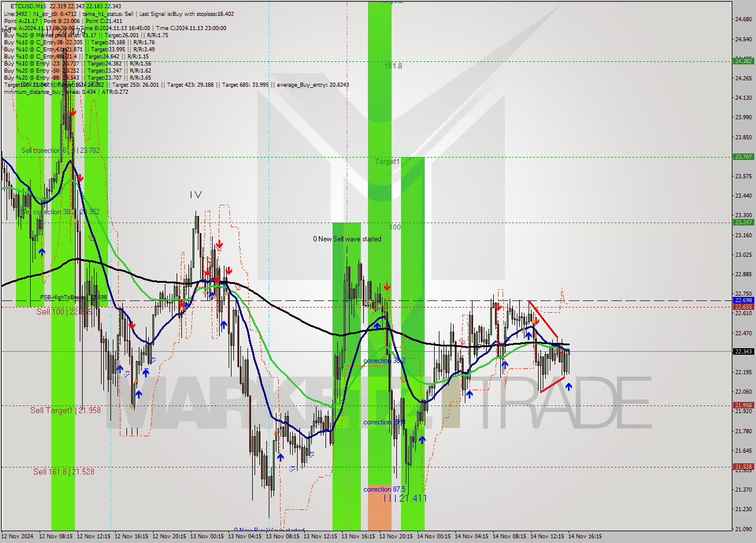Click the '13 Nov 08:15' time axis label
The height and width of the screenshot is (543, 756).
282,537
